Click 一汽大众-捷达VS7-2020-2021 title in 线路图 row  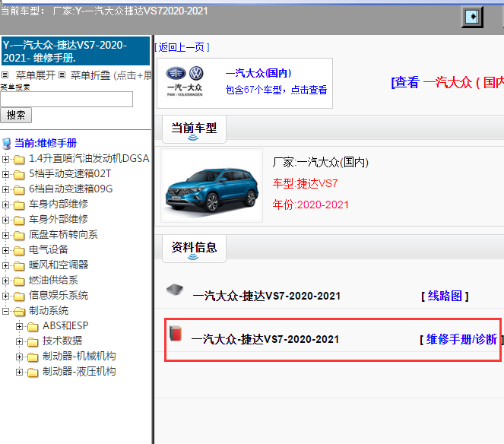[x=267, y=296]
